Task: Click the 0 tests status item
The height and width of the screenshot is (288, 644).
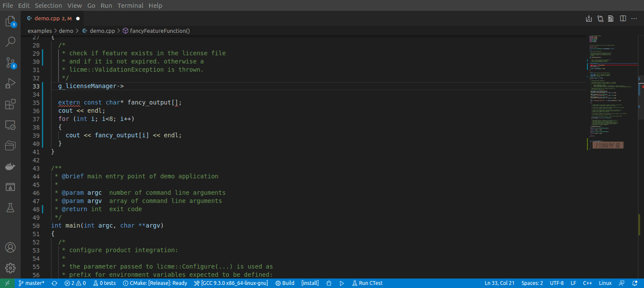Action: (x=105, y=283)
